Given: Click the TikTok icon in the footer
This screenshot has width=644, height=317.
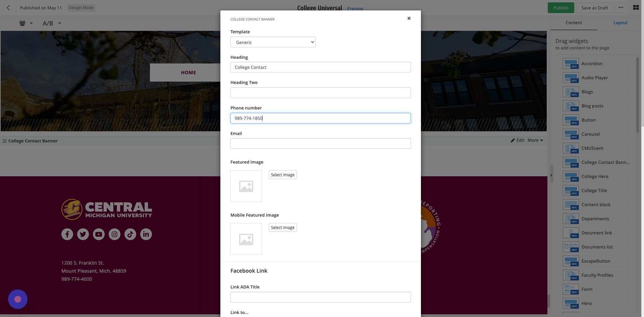Looking at the screenshot, I should click(130, 234).
